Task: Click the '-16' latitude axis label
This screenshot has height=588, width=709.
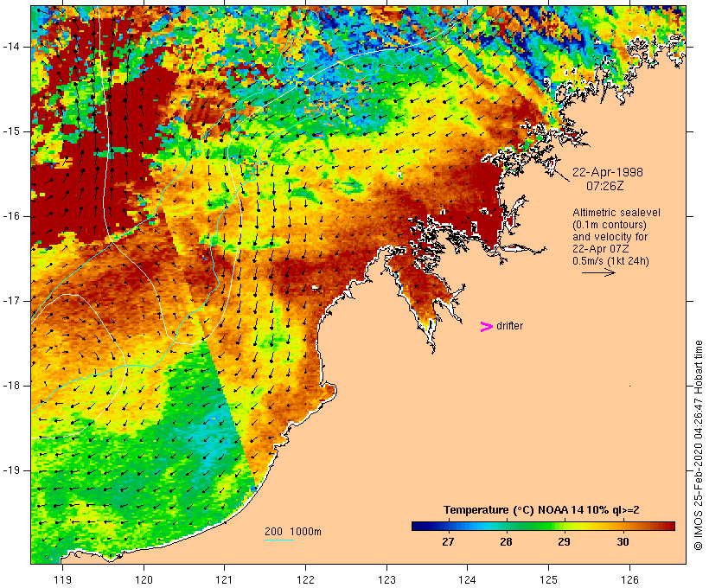Action: 11,216
